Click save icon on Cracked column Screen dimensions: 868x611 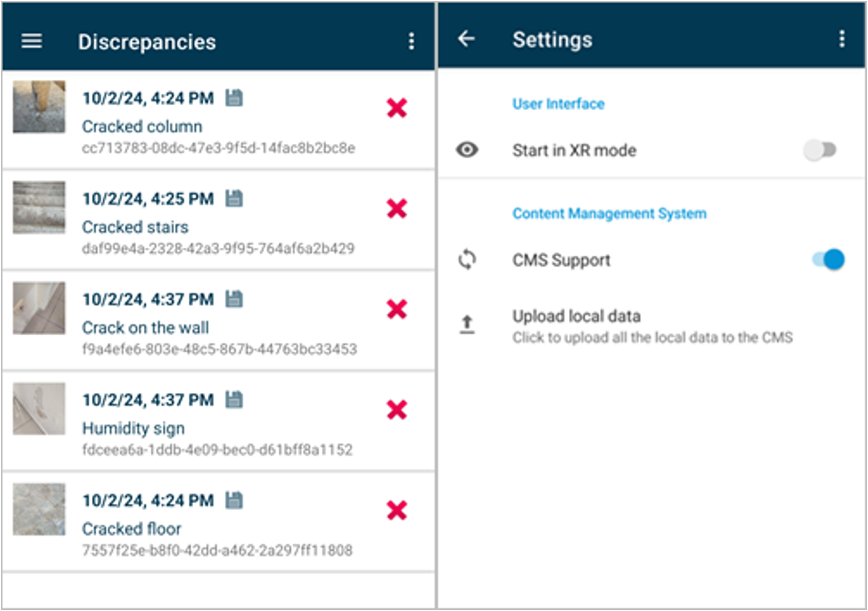234,98
